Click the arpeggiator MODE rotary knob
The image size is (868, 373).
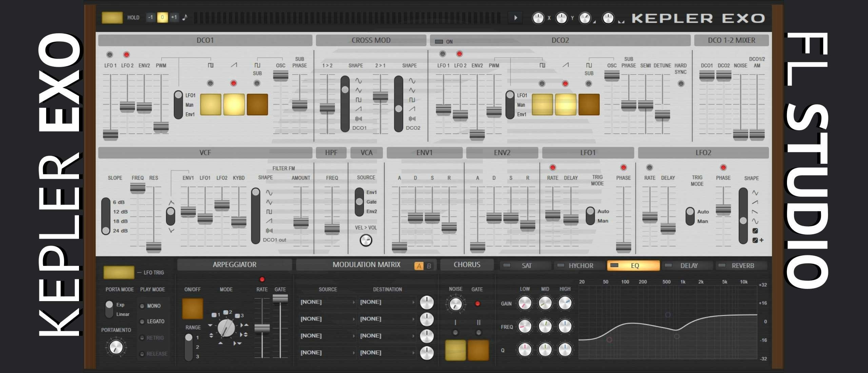(x=226, y=328)
